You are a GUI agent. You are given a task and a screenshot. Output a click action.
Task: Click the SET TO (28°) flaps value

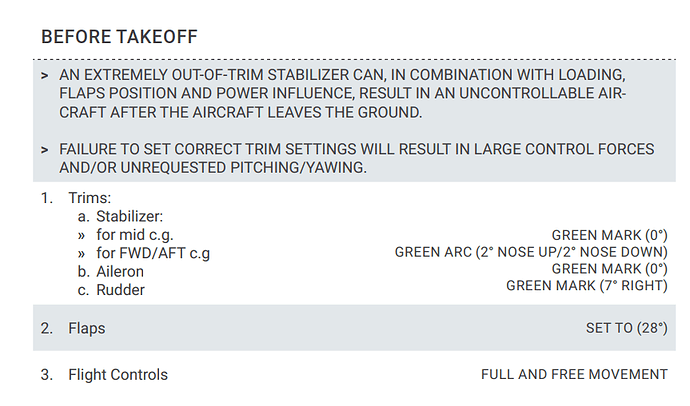click(626, 328)
